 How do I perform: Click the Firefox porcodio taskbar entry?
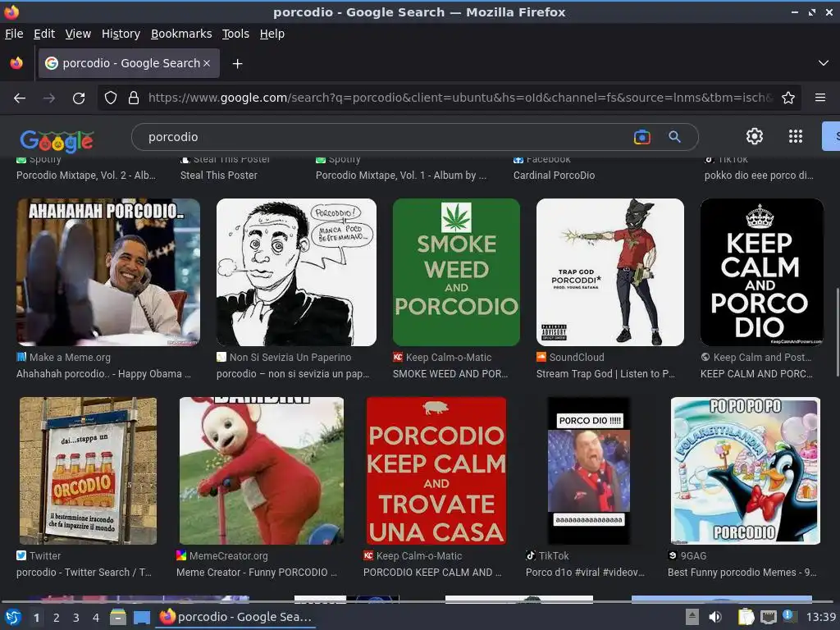coord(235,617)
